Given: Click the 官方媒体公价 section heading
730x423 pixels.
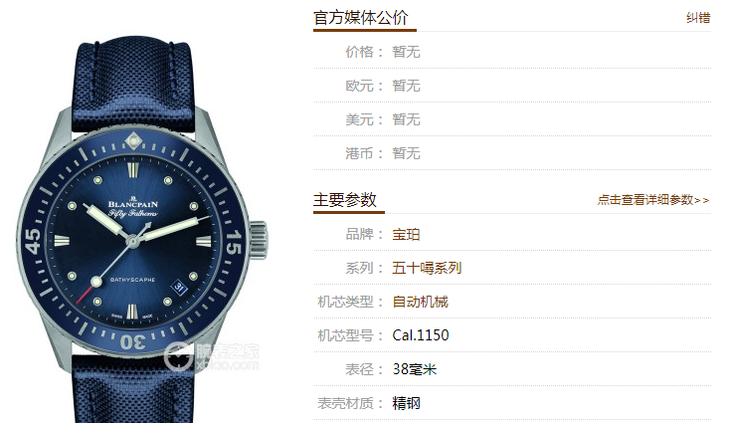Looking at the screenshot, I should pos(361,18).
